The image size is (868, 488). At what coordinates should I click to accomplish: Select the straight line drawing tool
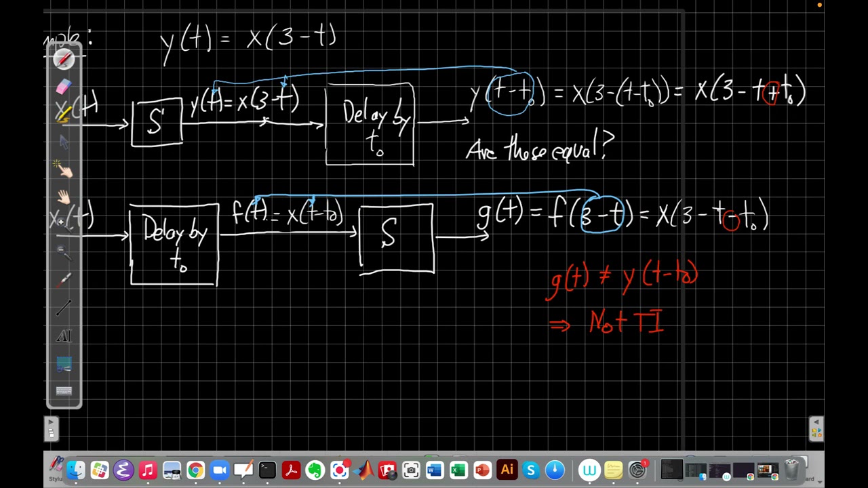click(64, 308)
